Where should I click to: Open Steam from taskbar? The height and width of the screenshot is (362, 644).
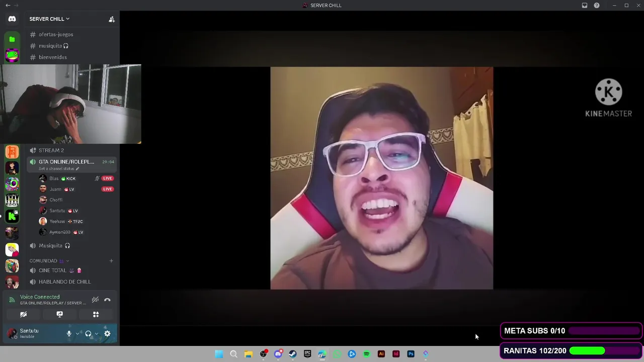293,354
